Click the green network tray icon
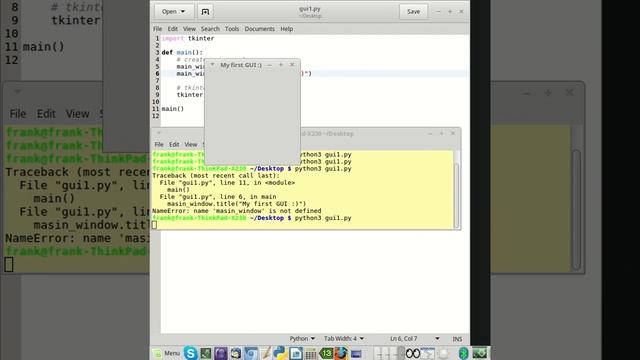The height and width of the screenshot is (360, 640). [480, 353]
